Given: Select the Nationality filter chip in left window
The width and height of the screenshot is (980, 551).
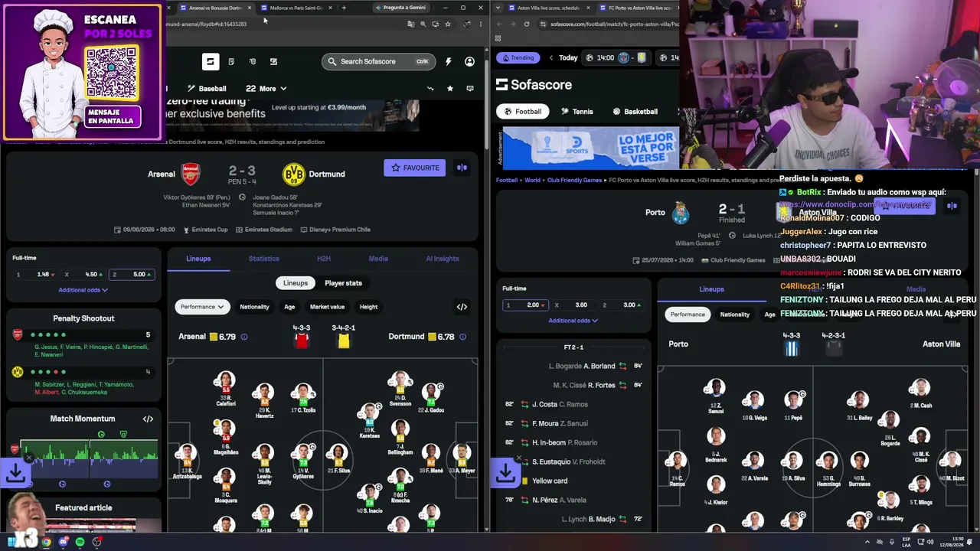Looking at the screenshot, I should coord(254,307).
